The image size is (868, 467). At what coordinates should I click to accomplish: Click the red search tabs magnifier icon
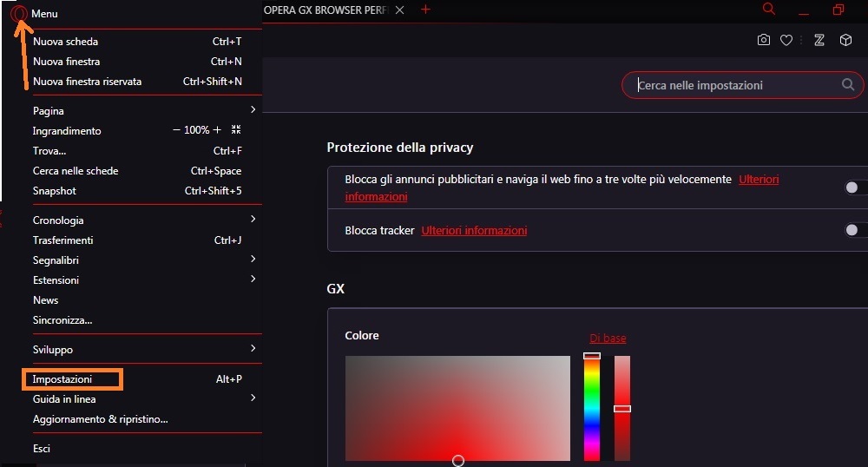pos(769,9)
